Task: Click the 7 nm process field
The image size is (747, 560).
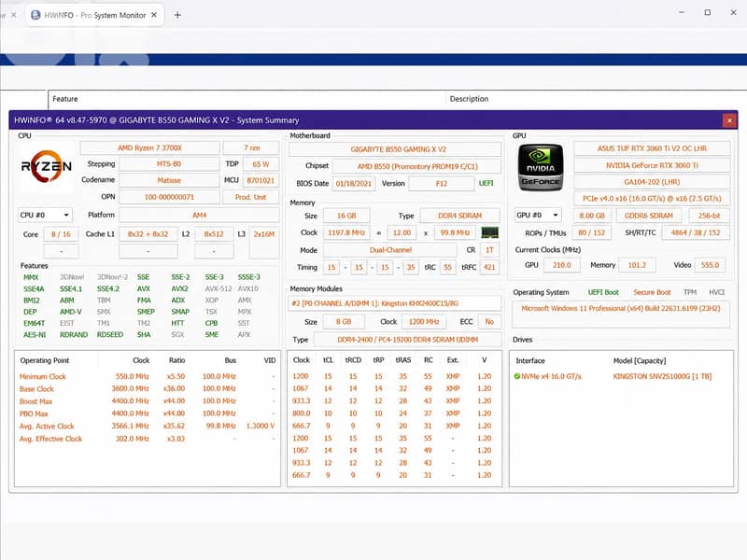Action: click(251, 148)
